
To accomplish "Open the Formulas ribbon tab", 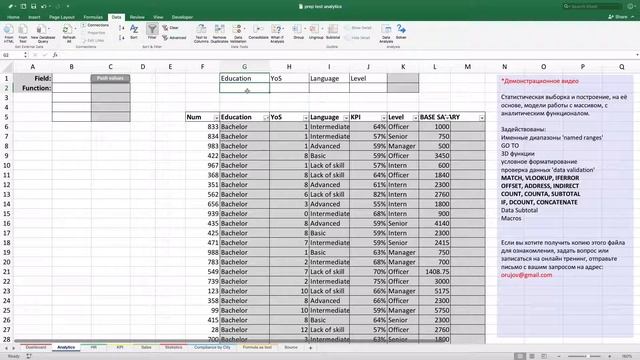I will click(x=93, y=17).
